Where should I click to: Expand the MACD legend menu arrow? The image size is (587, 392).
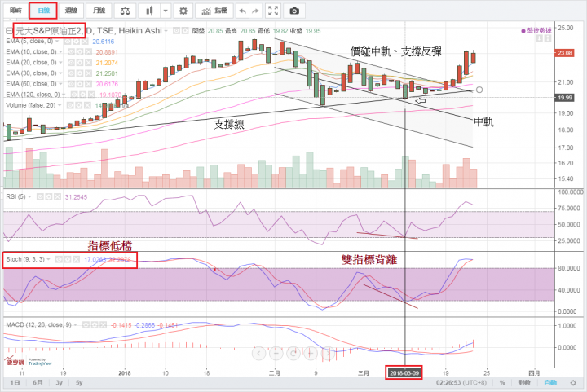(75, 324)
